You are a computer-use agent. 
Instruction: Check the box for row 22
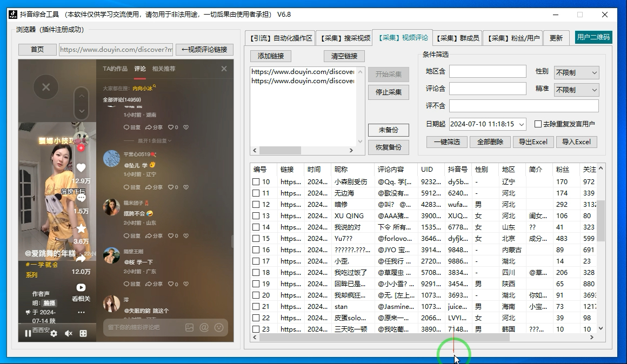(256, 318)
